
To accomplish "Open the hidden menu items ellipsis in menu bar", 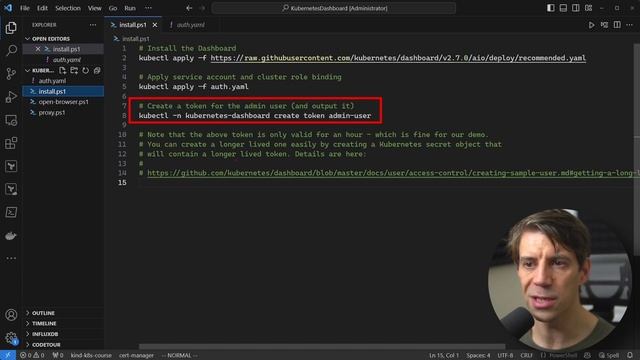I will coord(148,8).
